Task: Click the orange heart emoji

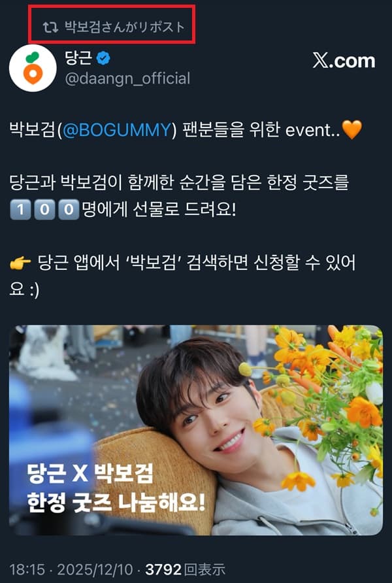Action: coord(351,130)
